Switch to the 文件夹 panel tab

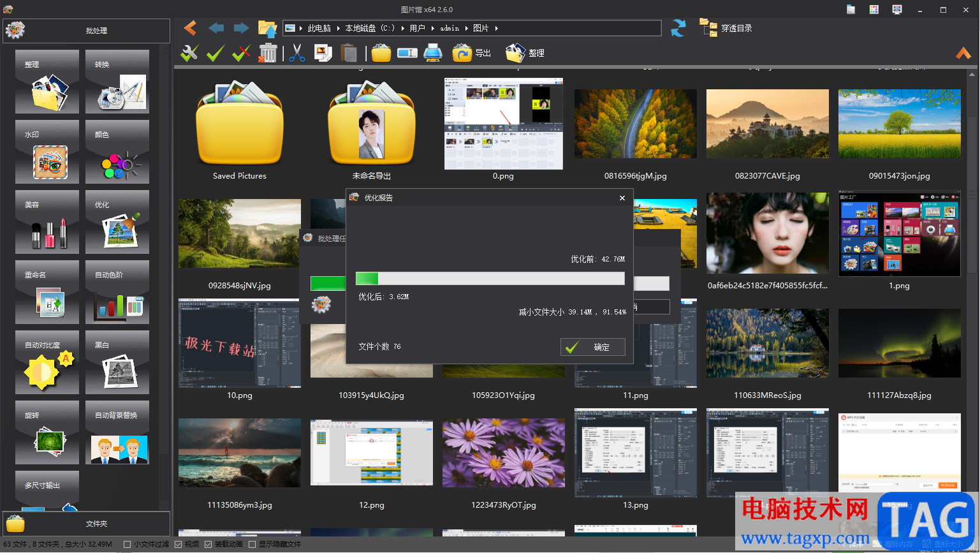point(87,524)
